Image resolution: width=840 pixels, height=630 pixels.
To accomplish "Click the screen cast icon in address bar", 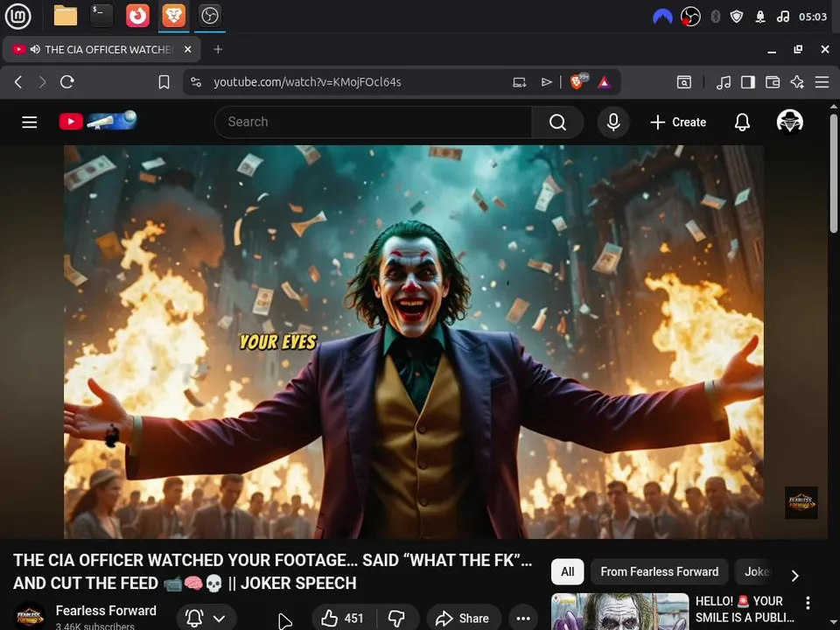I will click(x=519, y=82).
